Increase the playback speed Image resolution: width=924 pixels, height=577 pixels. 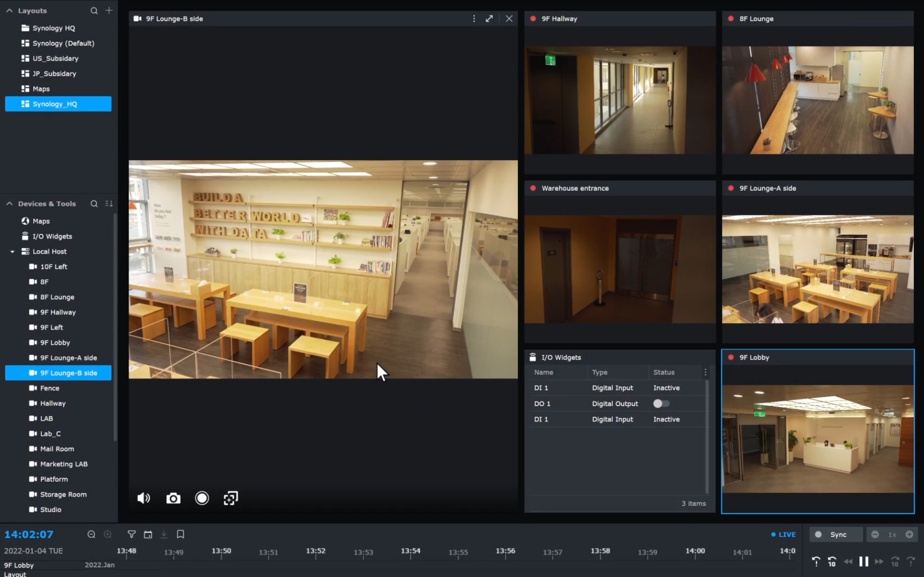click(x=910, y=534)
